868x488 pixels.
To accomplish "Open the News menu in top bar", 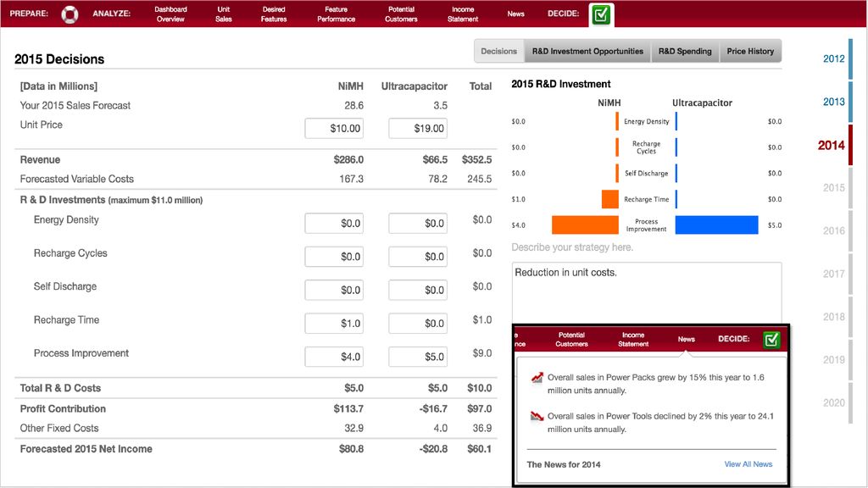I will click(515, 14).
